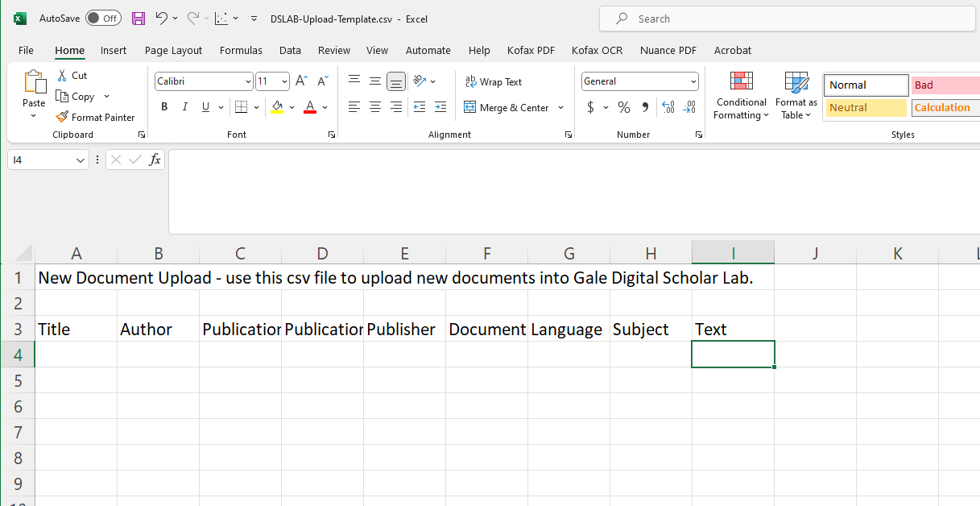Open the Kofax OCR menu tab
This screenshot has width=980, height=506.
[x=597, y=50]
